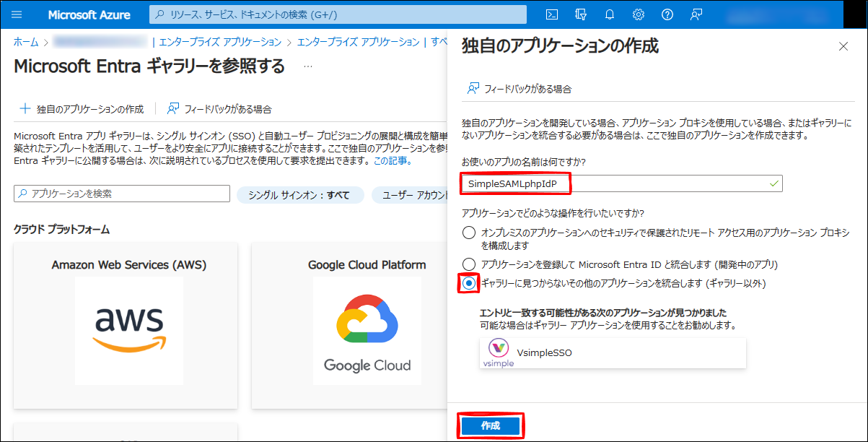868x442 pixels.
Task: Open the Azure portal hamburger menu
Action: (17, 14)
